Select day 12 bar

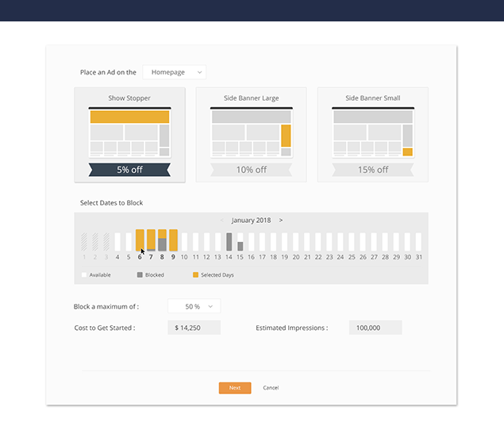coord(206,242)
